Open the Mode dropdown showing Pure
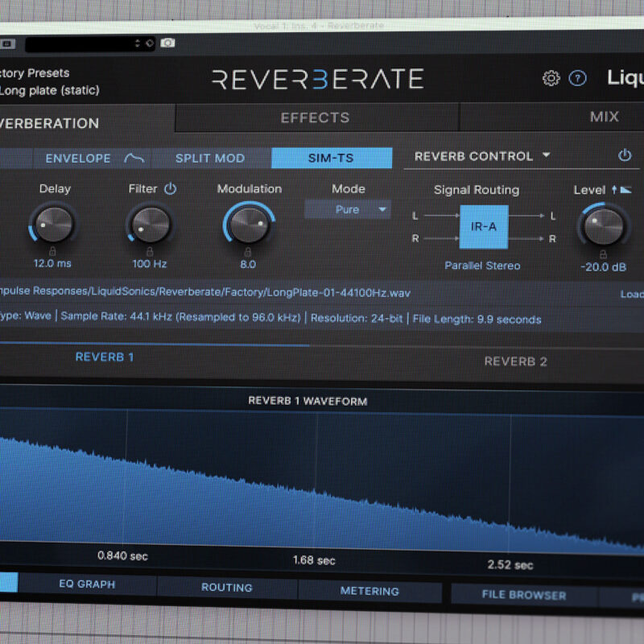This screenshot has height=644, width=644. click(348, 209)
